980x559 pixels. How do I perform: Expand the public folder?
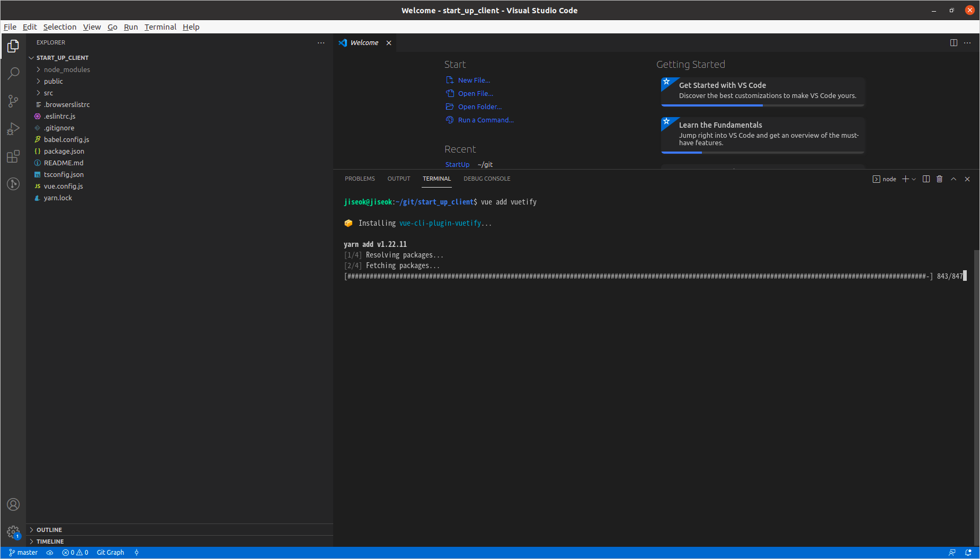coord(179,81)
